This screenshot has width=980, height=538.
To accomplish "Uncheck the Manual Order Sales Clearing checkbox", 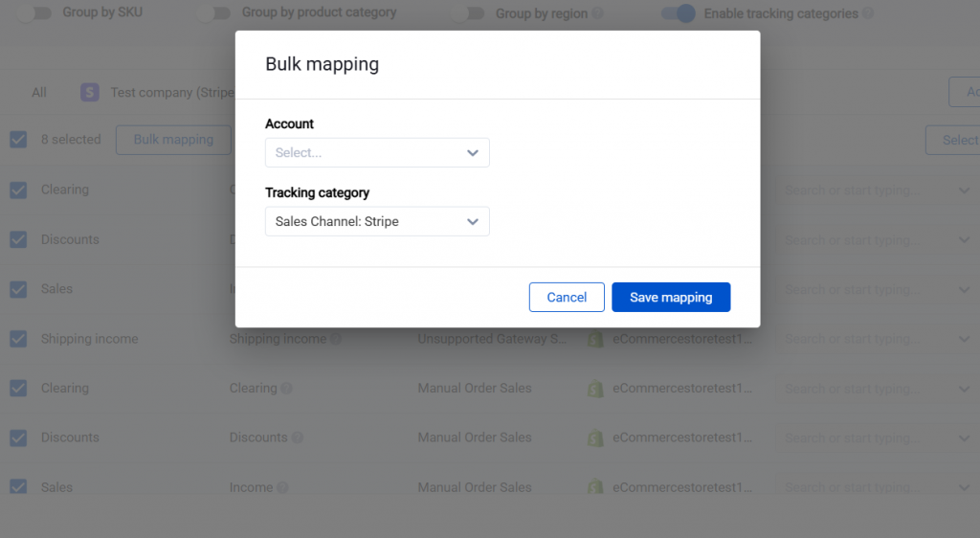I will point(18,388).
